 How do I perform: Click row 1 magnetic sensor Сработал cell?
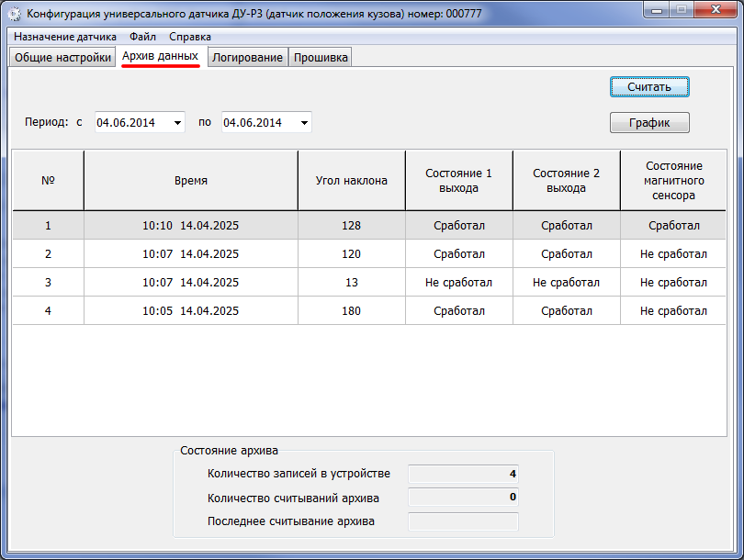click(x=673, y=225)
